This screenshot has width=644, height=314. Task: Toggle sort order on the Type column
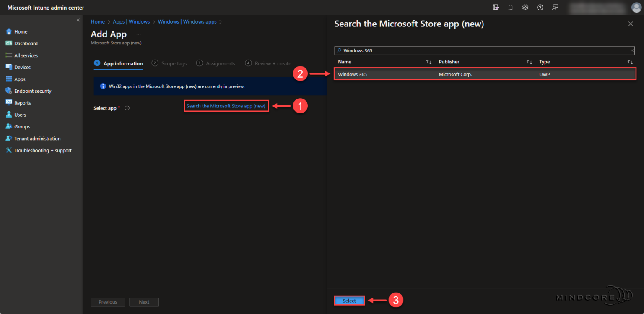[631, 62]
